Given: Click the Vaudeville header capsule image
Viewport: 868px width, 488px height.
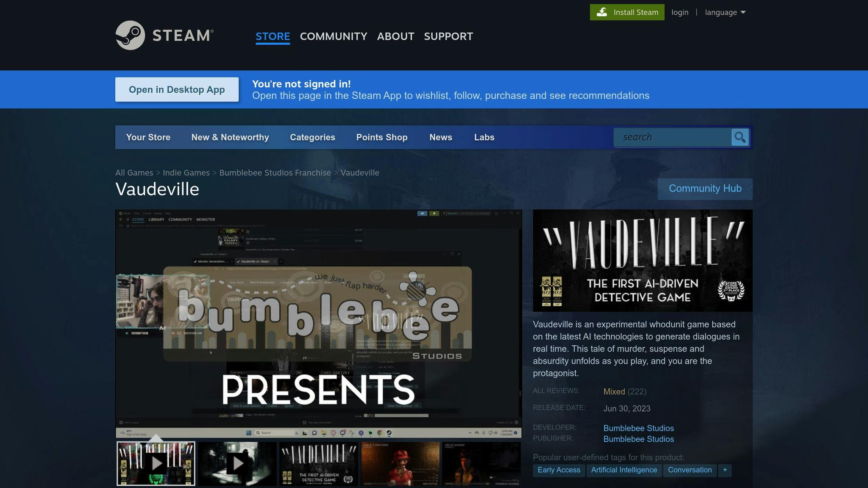Looking at the screenshot, I should (643, 261).
